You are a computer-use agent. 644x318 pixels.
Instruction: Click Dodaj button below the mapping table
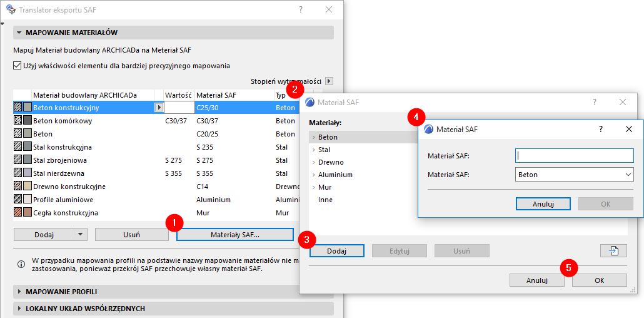tap(44, 235)
